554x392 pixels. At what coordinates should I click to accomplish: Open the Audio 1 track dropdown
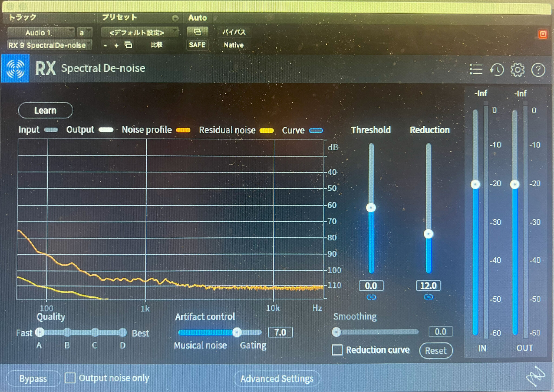click(x=41, y=33)
